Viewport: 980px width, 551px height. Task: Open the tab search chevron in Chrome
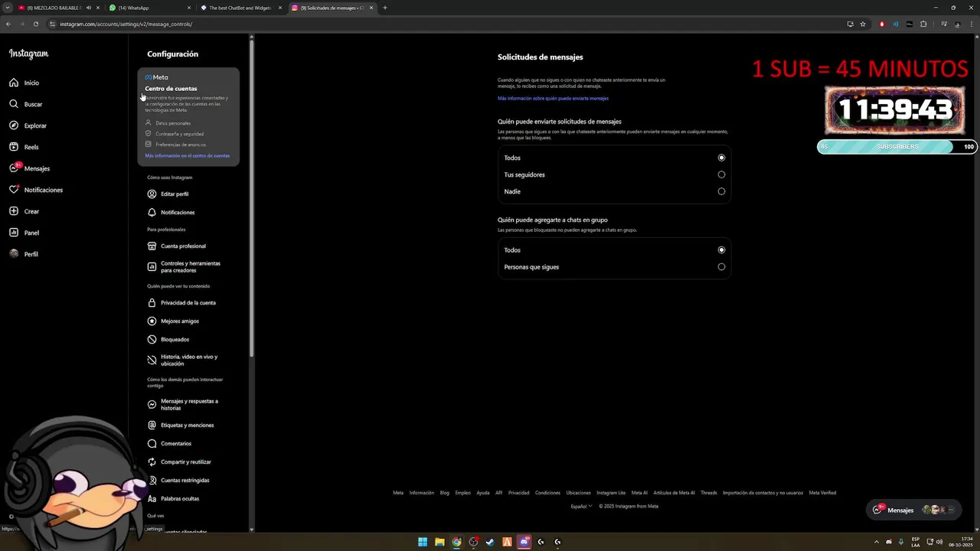click(8, 8)
